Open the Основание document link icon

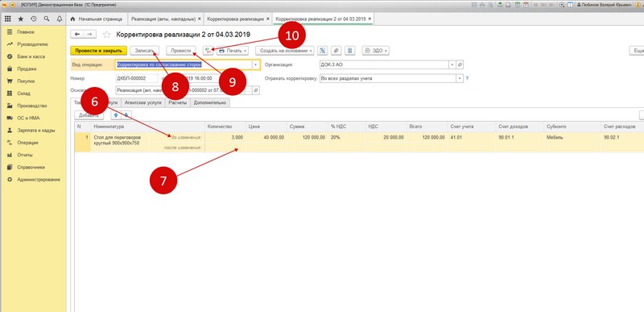click(256, 90)
